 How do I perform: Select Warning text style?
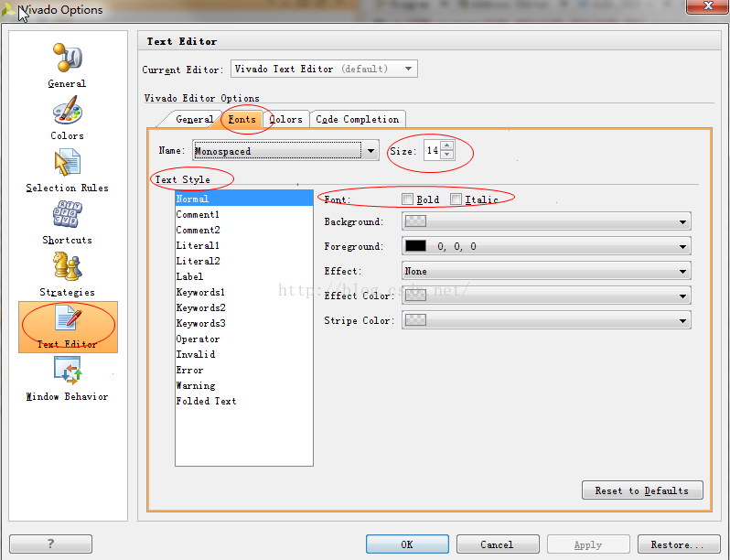(x=244, y=385)
